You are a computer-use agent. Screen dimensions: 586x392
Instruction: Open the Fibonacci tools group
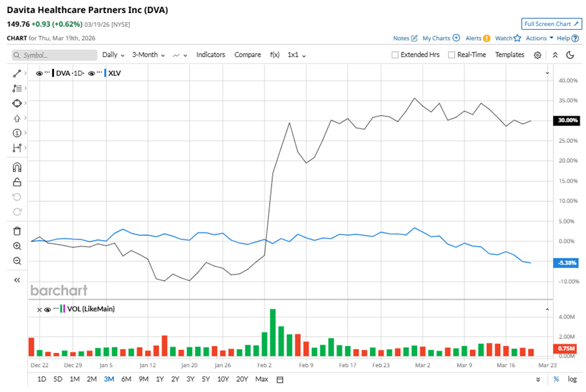17,88
